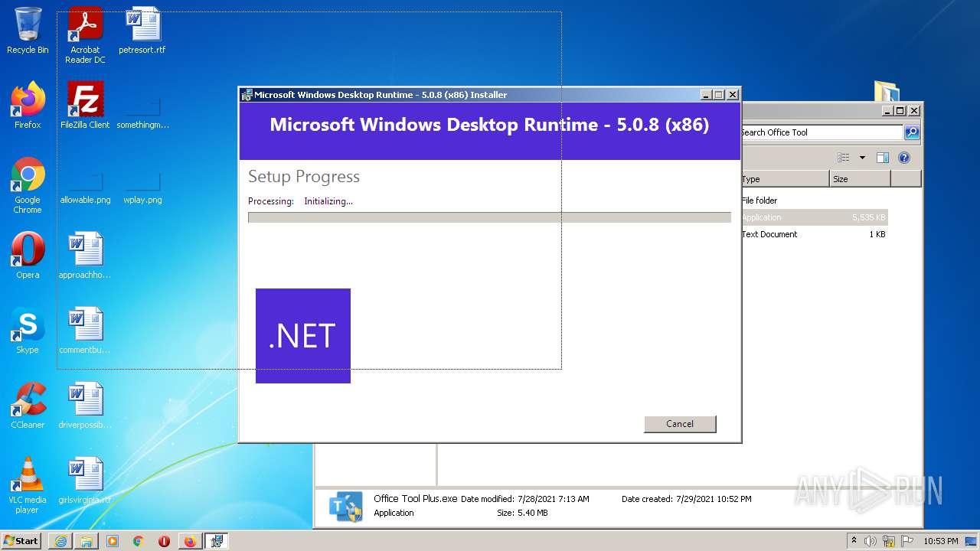Select the somethingm... desktop file
The image size is (980, 551).
[x=142, y=110]
